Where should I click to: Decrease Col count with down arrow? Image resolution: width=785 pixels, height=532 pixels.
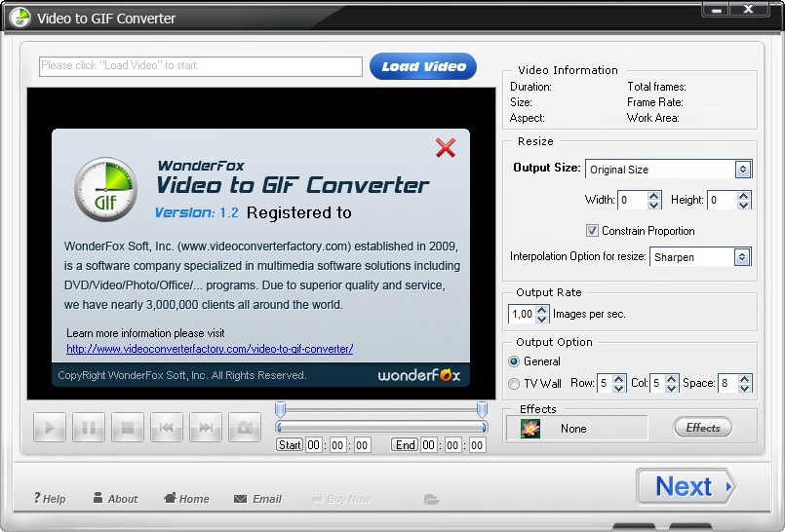pos(672,388)
